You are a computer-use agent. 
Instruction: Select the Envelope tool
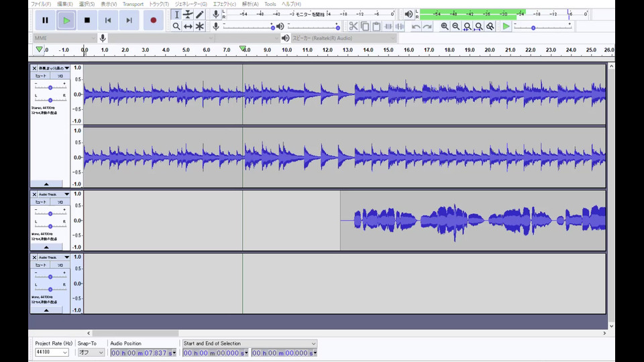point(189,15)
